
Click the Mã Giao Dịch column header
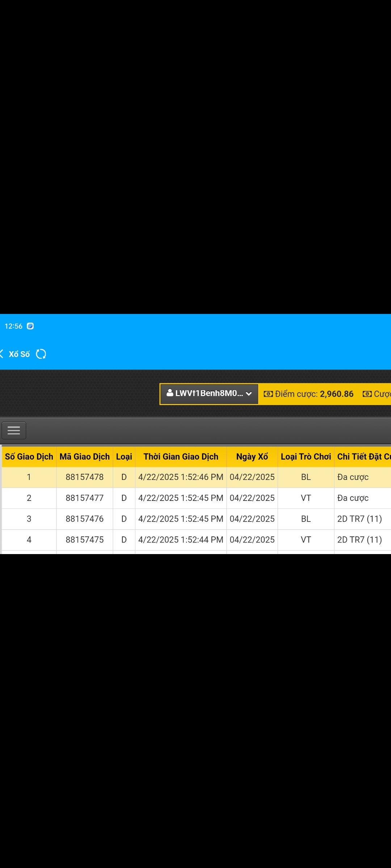coord(84,457)
